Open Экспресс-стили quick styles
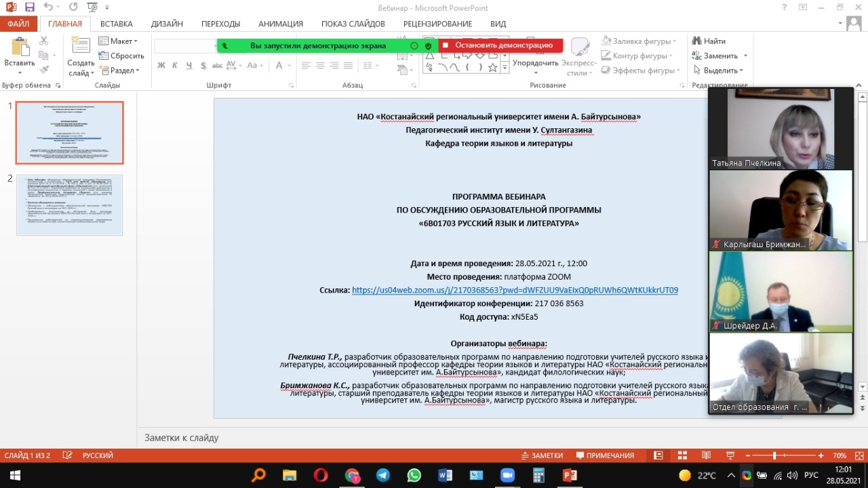 click(578, 56)
